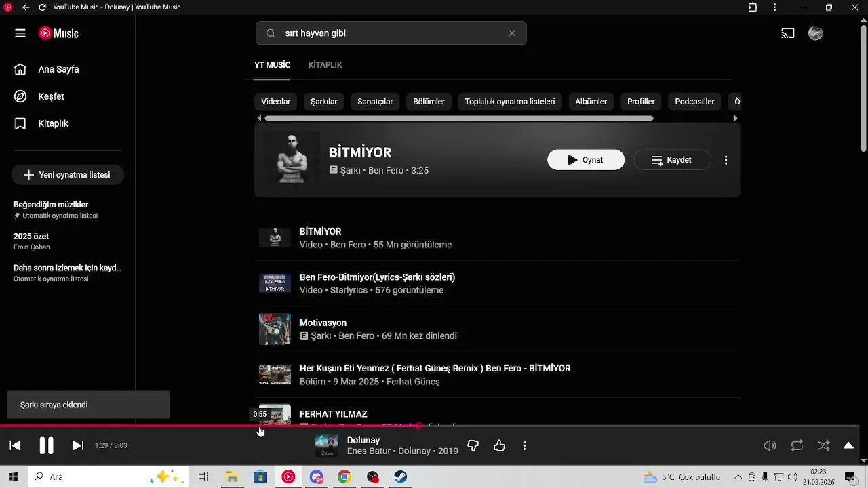Reload the page with the refresh icon
Image resolution: width=868 pixels, height=488 pixels.
(42, 7)
